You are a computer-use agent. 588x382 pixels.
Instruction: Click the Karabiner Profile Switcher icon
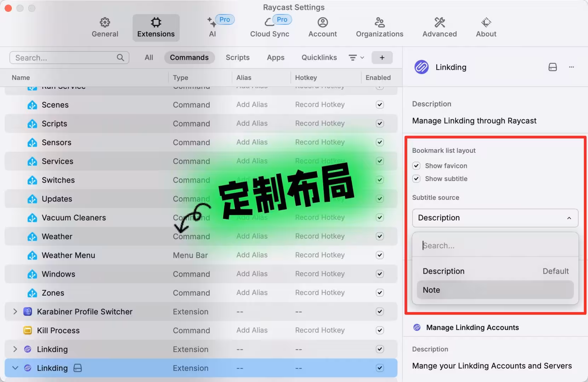[x=28, y=312]
